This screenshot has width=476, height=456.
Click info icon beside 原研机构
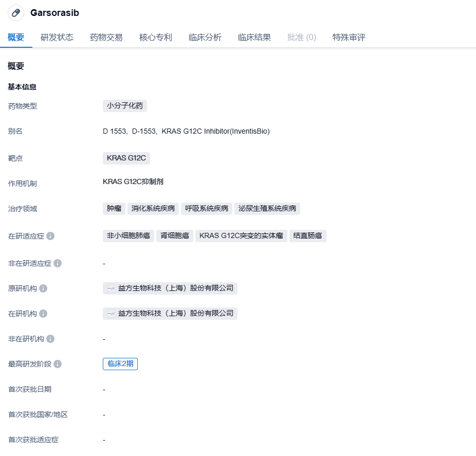[x=43, y=288]
